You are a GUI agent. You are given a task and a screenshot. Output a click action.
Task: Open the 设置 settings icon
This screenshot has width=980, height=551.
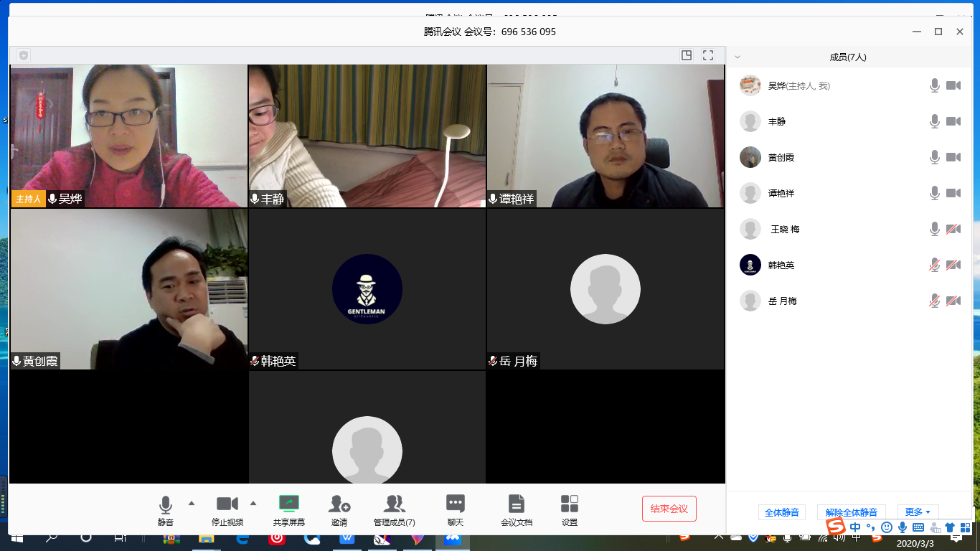point(570,504)
